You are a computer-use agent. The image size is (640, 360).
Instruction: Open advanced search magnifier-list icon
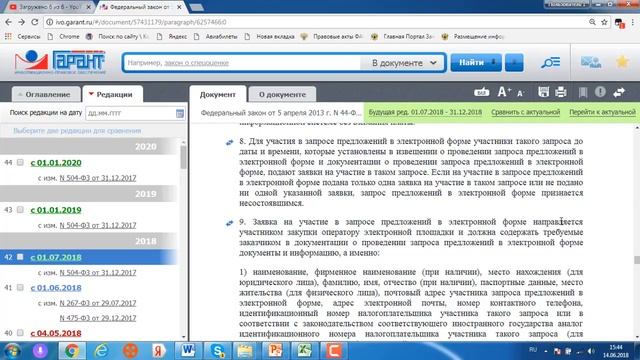pos(551,62)
